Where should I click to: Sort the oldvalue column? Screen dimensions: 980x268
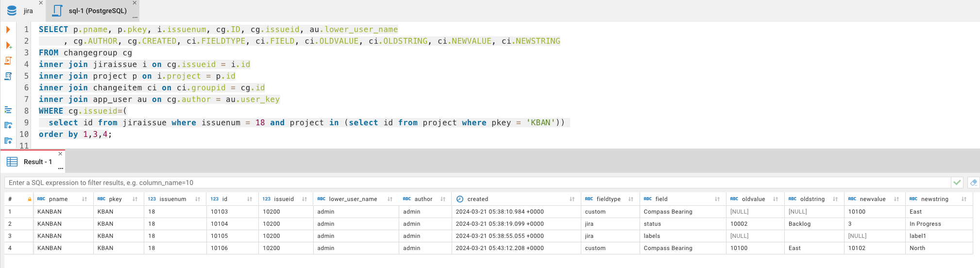coord(776,199)
